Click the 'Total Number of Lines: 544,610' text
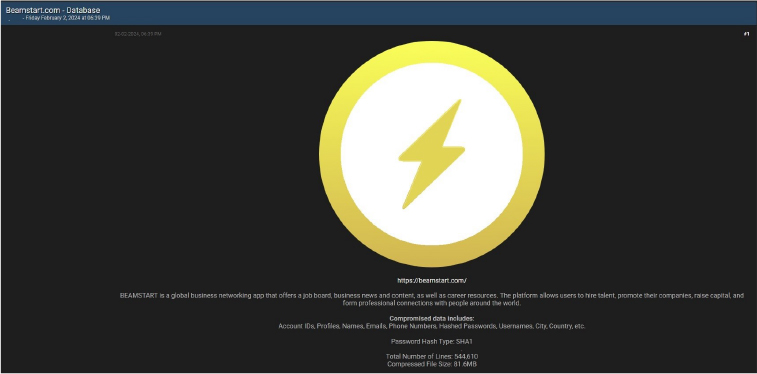The width and height of the screenshot is (757, 374). point(432,357)
